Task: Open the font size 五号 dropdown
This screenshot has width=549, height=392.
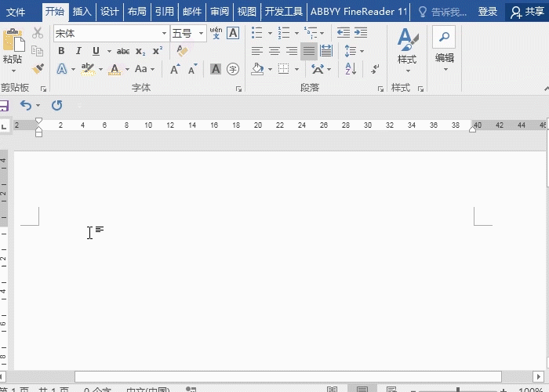Action: click(x=201, y=33)
